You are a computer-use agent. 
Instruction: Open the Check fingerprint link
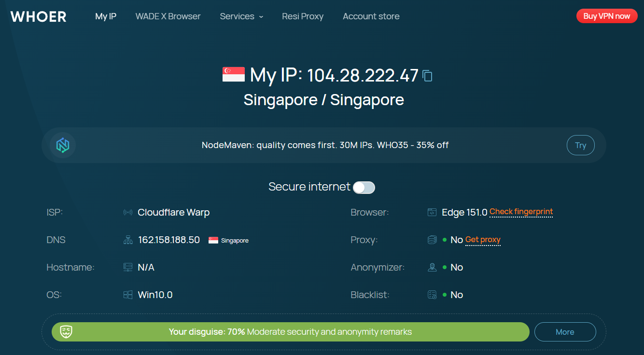(521, 212)
